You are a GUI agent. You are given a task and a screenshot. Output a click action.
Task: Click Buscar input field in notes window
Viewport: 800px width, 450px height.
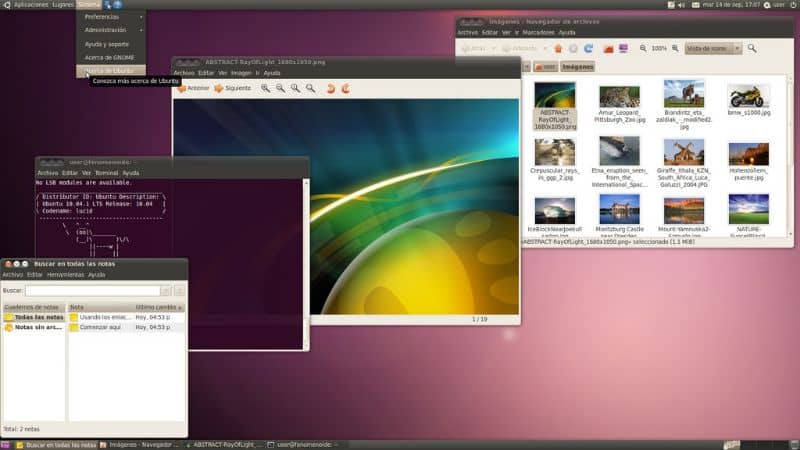(x=92, y=291)
